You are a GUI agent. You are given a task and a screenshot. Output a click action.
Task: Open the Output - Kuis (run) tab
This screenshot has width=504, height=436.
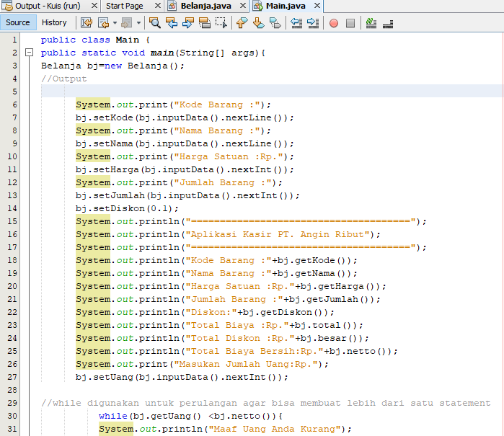coord(48,6)
